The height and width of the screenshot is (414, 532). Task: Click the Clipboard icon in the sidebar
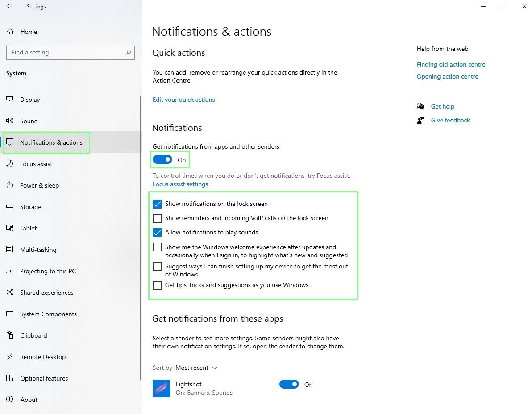[10, 335]
